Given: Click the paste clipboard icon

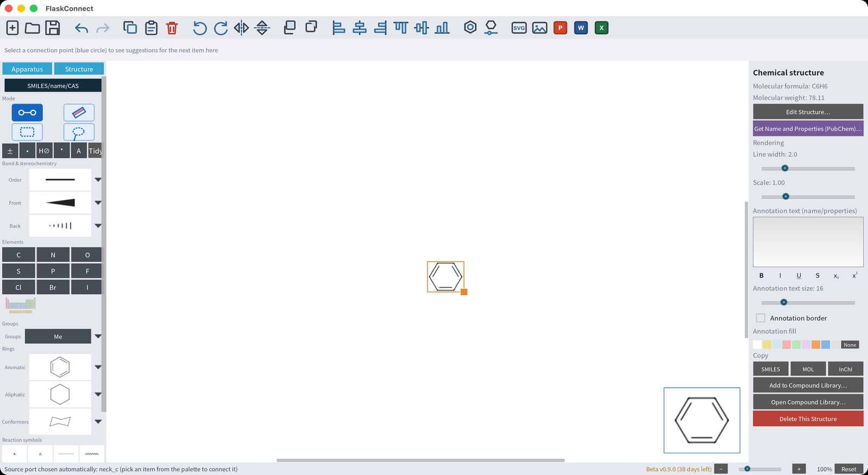Looking at the screenshot, I should pos(151,28).
